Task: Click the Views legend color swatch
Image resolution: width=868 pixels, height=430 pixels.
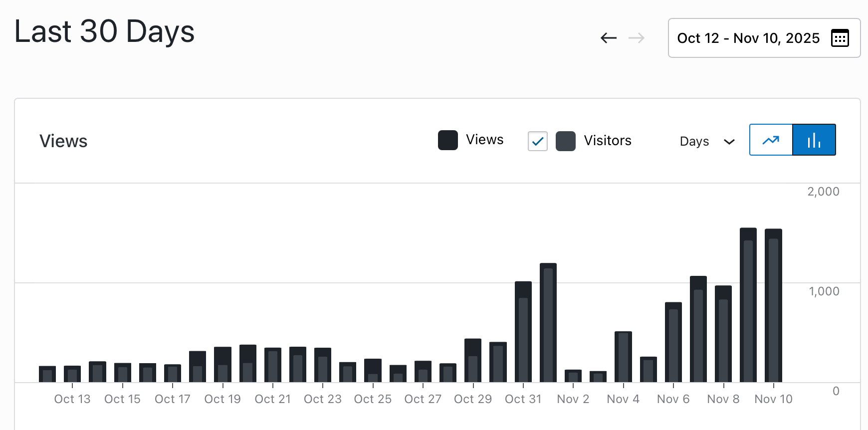Action: pyautogui.click(x=447, y=140)
